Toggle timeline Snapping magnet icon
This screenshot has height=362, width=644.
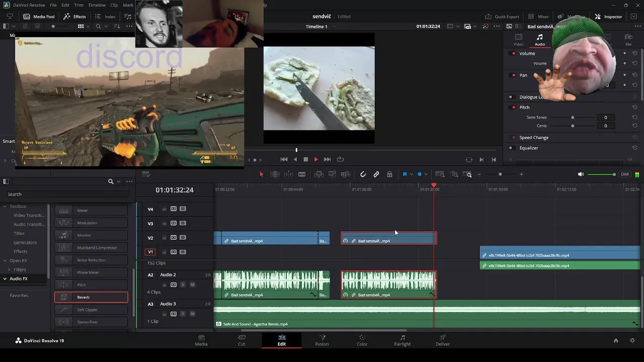(363, 174)
